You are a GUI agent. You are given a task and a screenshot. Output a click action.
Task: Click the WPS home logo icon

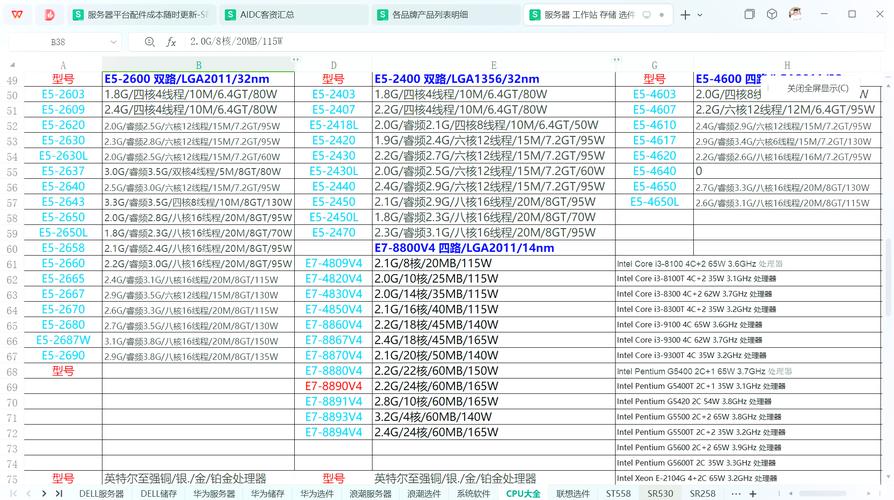17,15
